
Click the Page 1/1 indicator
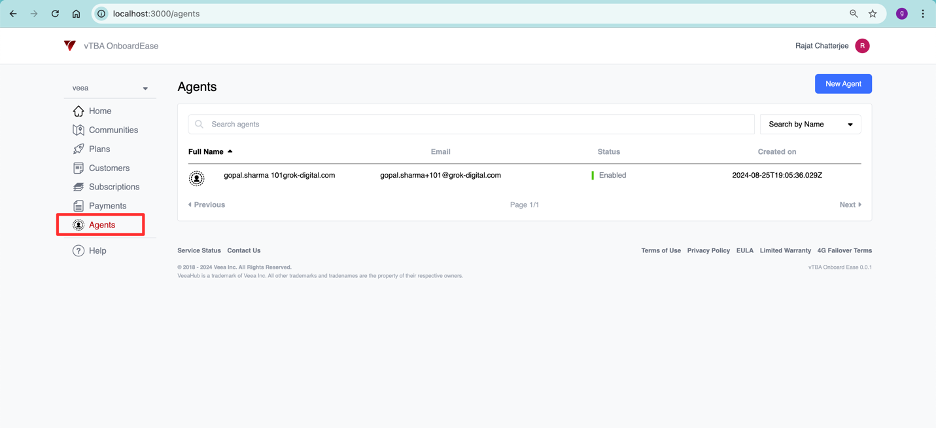(x=525, y=205)
